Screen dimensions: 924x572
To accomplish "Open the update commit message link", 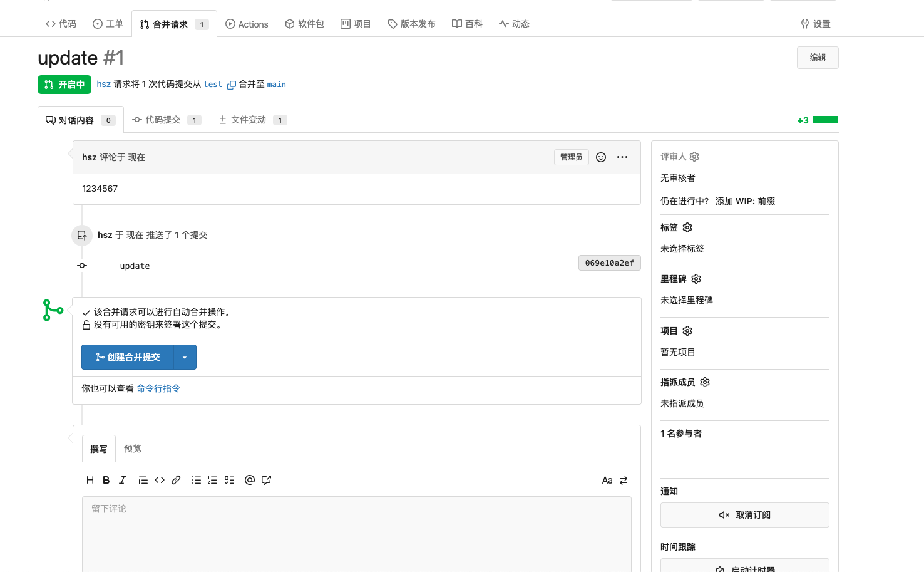I will tap(135, 266).
